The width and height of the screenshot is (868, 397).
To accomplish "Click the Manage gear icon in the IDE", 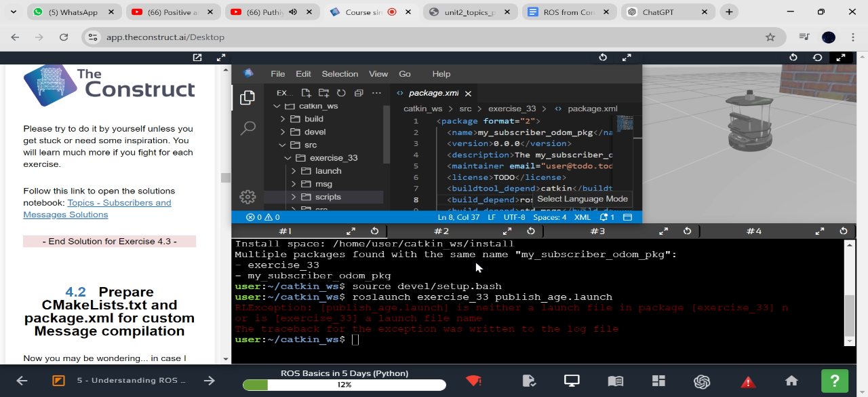I will point(248,197).
